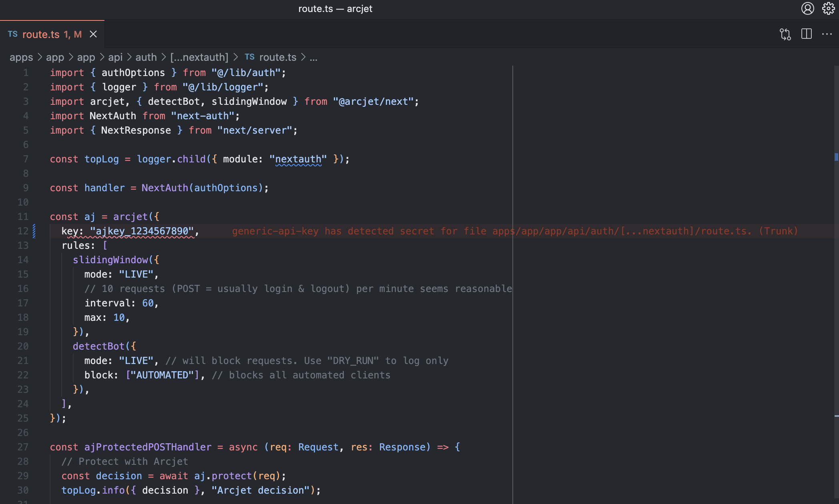
Task: Click breadcrumb item apps
Action: coord(21,57)
